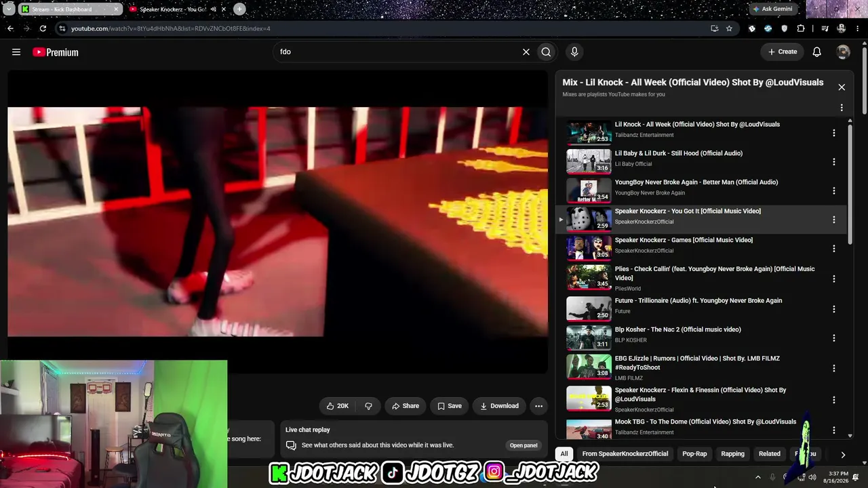Expand the browser tab search dropdown
Image resolution: width=868 pixels, height=488 pixels.
click(8, 9)
